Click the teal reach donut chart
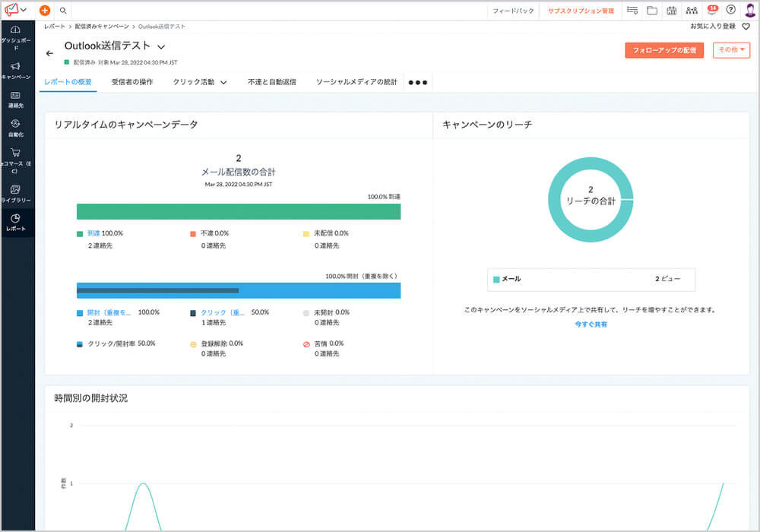 pyautogui.click(x=556, y=200)
